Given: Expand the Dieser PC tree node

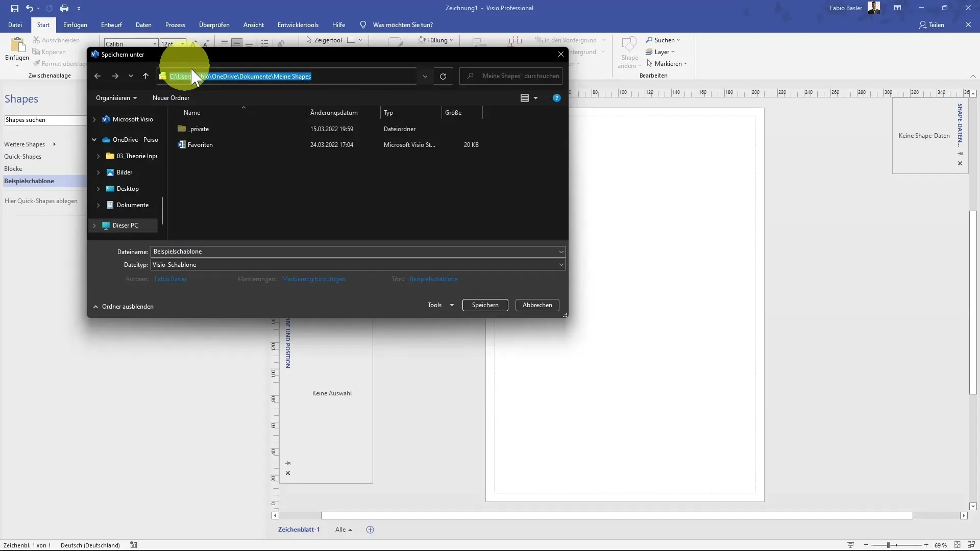Looking at the screenshot, I should click(x=94, y=226).
